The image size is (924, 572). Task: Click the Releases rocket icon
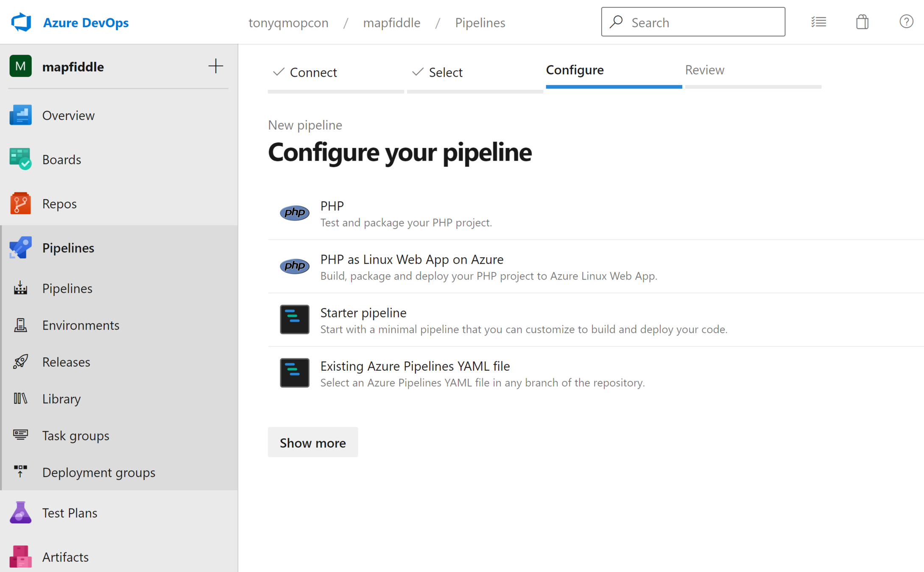tap(20, 362)
